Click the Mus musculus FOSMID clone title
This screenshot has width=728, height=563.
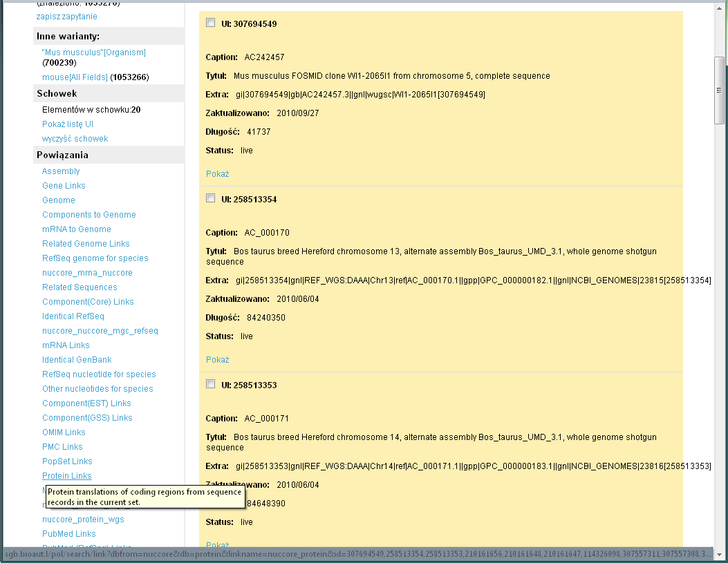[x=392, y=76]
